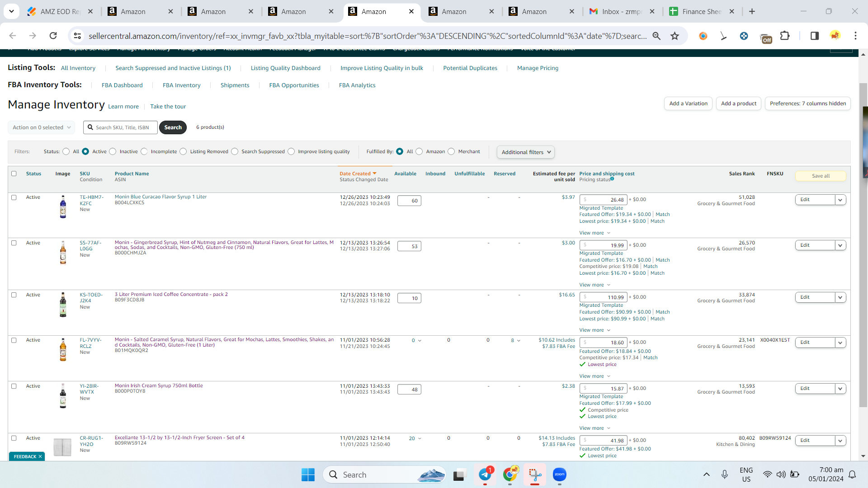Select the All status radio button

[x=66, y=152]
